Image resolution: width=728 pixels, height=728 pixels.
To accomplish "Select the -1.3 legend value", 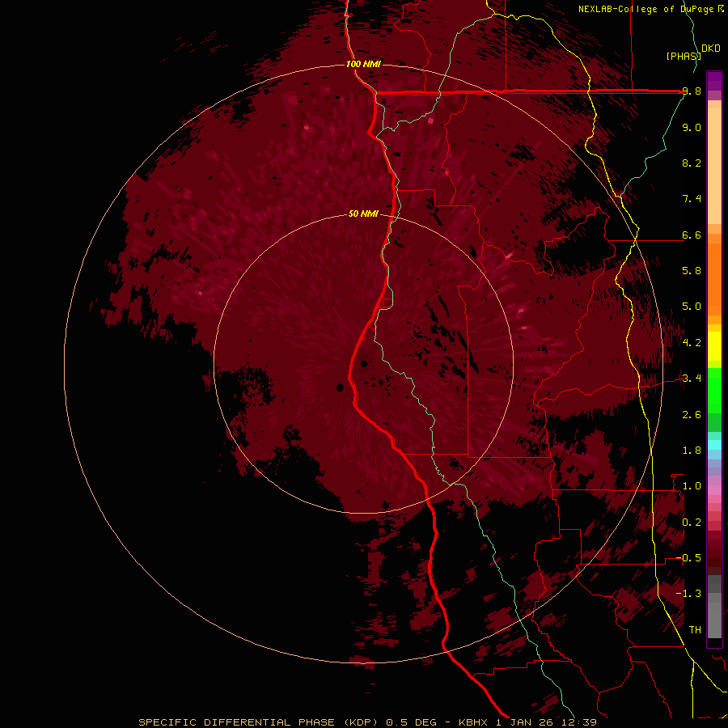I will pyautogui.click(x=688, y=594).
